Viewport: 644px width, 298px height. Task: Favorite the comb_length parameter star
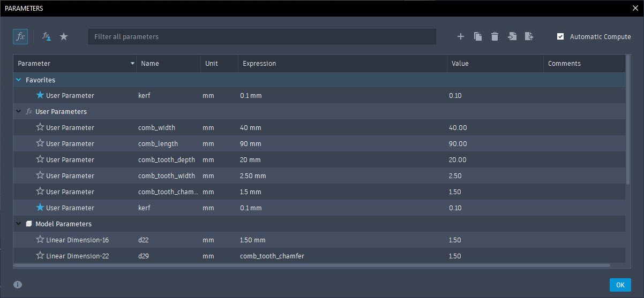click(x=40, y=143)
